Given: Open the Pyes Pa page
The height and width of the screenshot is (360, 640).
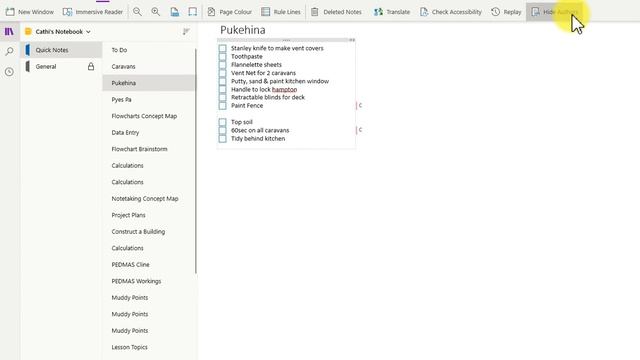Looking at the screenshot, I should 149,100.
